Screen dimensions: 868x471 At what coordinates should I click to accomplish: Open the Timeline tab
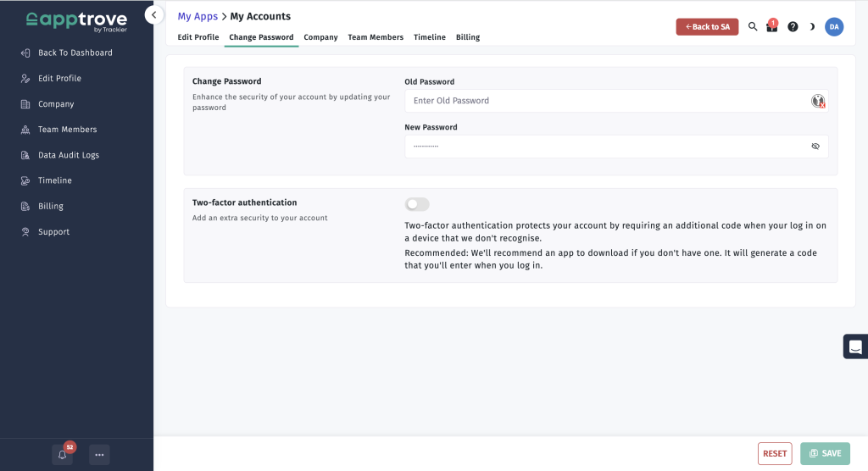coord(430,37)
